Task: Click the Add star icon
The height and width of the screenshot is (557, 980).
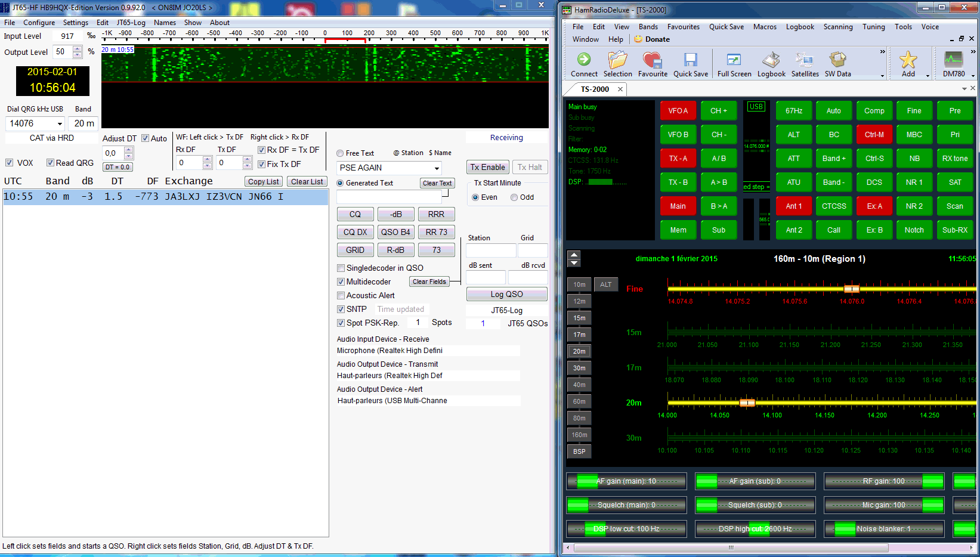Action: [x=908, y=64]
